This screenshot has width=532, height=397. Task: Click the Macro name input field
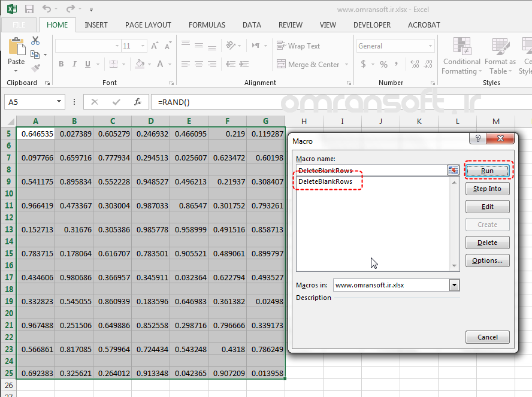pos(371,170)
